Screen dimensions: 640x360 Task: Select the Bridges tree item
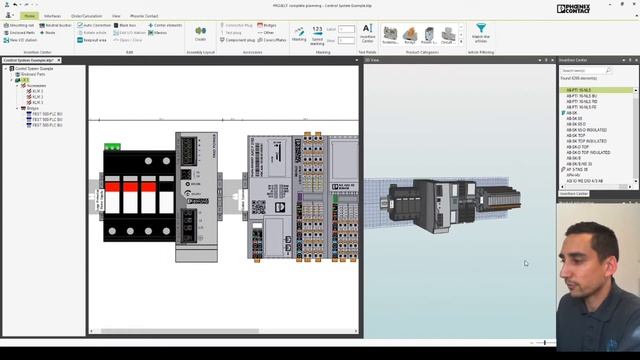coord(33,108)
